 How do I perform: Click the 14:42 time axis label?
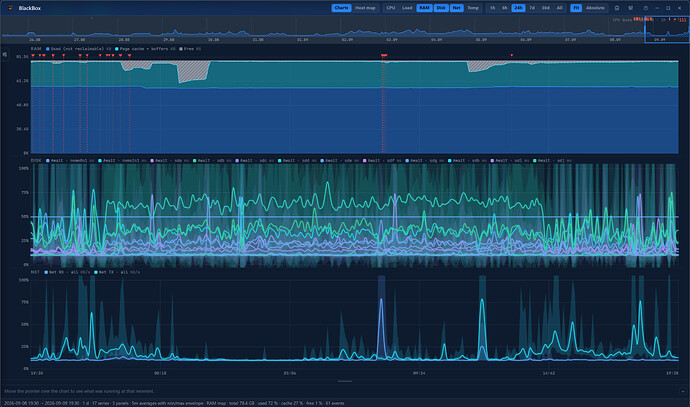pos(548,373)
